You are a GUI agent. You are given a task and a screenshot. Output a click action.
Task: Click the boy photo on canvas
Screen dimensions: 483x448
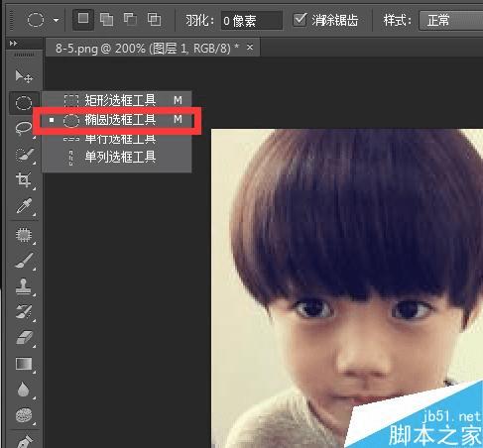[x=347, y=288]
